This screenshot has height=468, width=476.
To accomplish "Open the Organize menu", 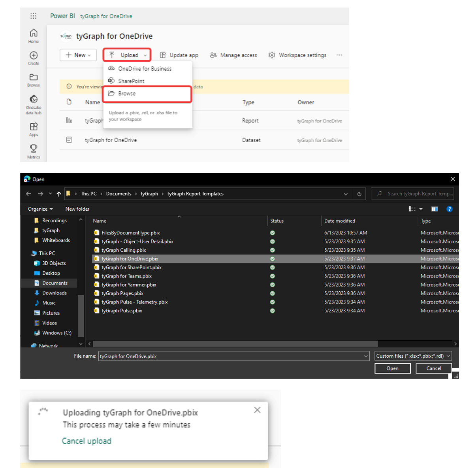I will [40, 209].
